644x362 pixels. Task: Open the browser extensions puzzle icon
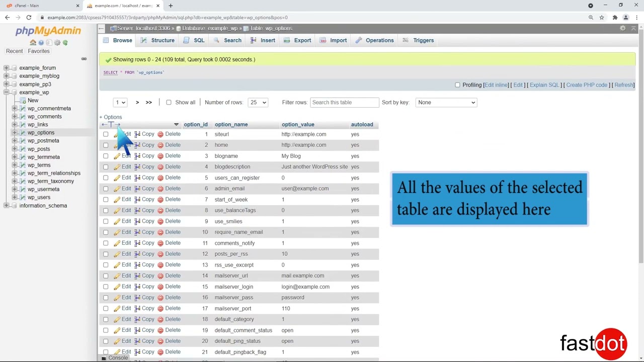pyautogui.click(x=615, y=18)
